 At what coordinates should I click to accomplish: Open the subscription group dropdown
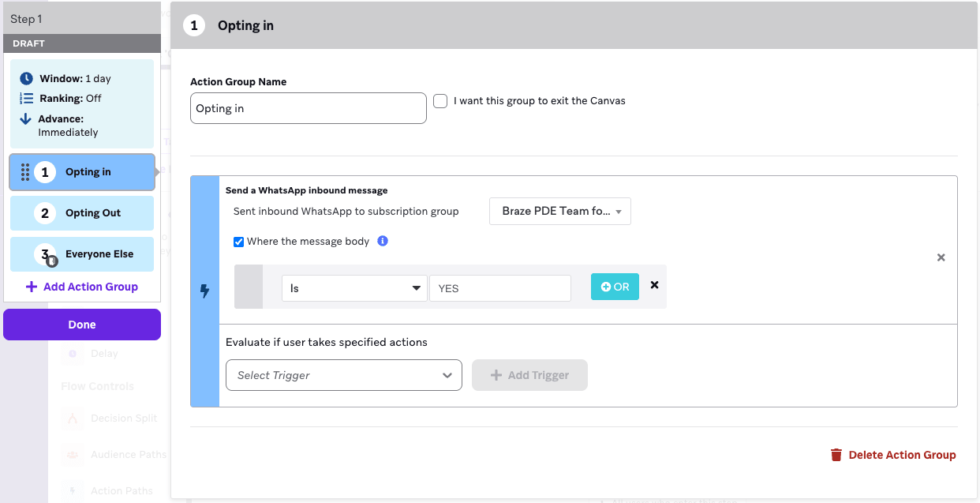coord(560,212)
